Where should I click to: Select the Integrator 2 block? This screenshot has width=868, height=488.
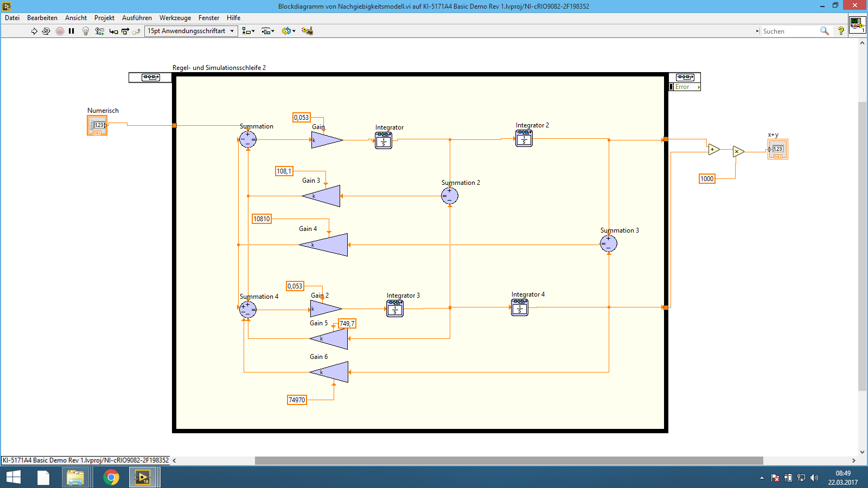tap(524, 139)
